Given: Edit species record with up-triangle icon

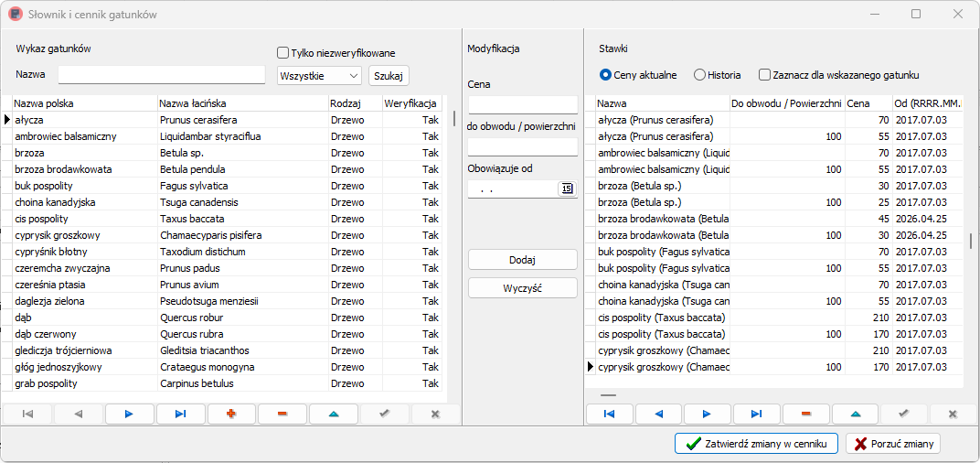Looking at the screenshot, I should (334, 414).
